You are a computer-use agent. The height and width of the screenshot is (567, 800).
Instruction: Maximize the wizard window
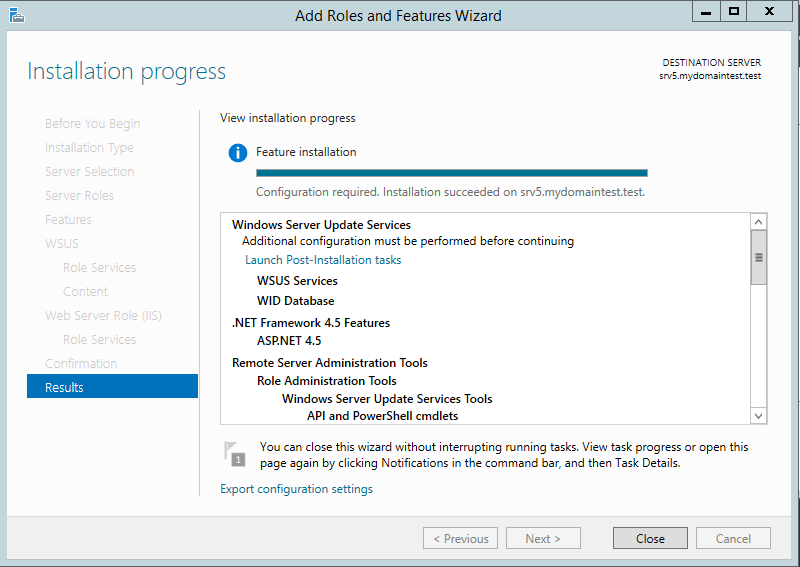[x=734, y=12]
